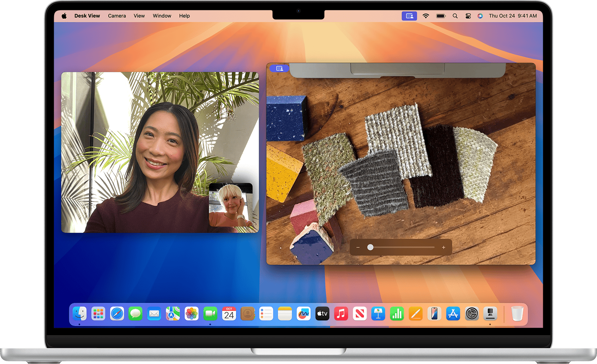The width and height of the screenshot is (597, 364).
Task: Open the App Store from the Dock
Action: [453, 314]
